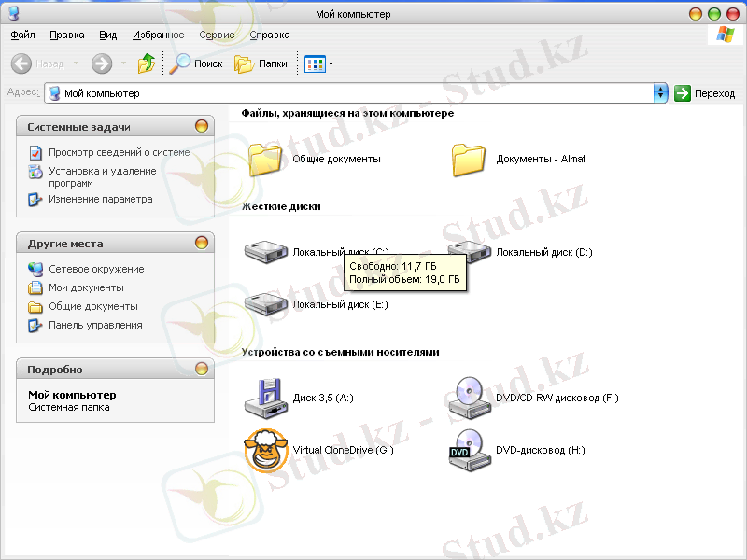Open Документы - Almat folder icon
This screenshot has width=747, height=560.
pyautogui.click(x=470, y=159)
